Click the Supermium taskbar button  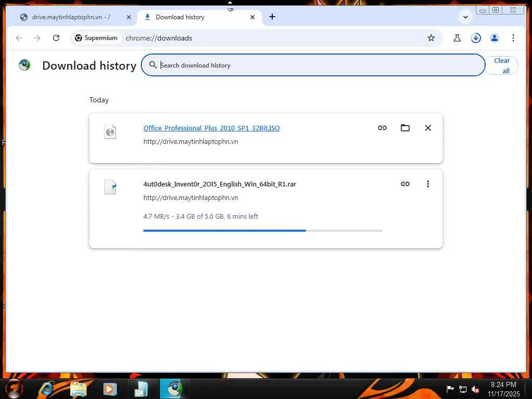(175, 389)
